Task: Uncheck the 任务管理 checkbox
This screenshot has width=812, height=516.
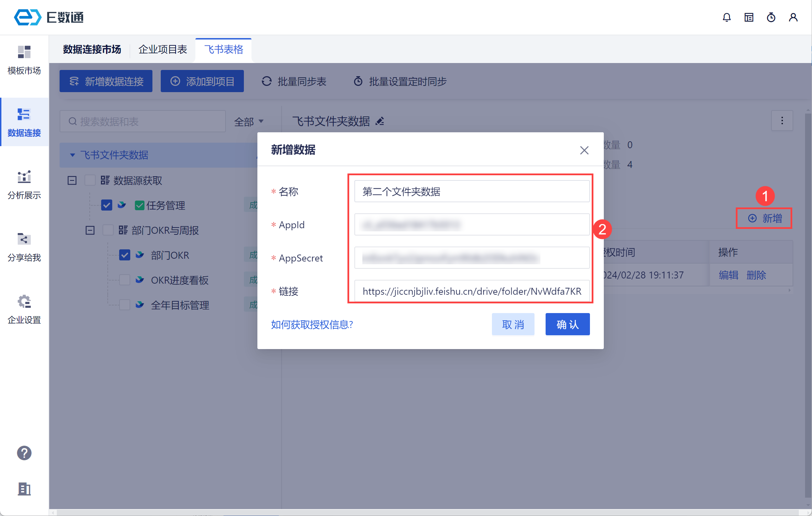Action: click(x=107, y=205)
